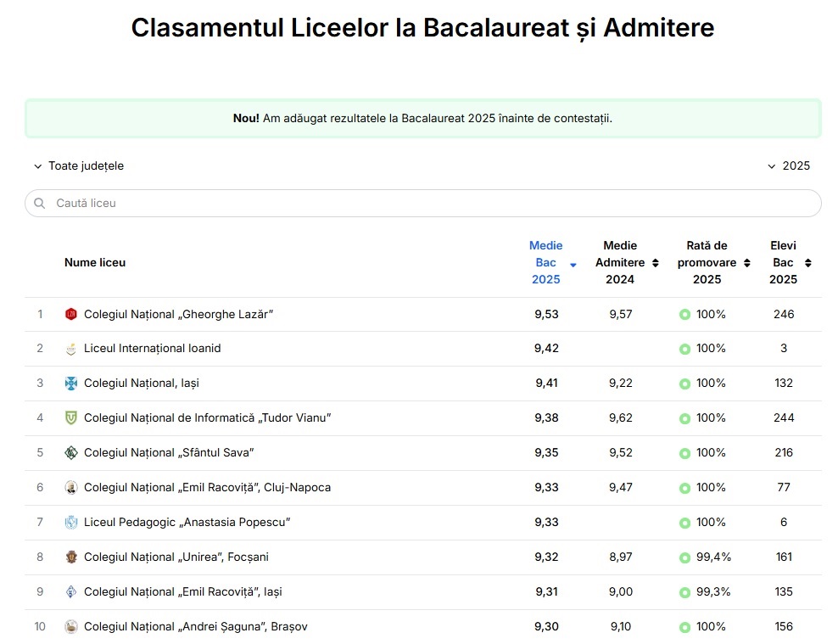Click admission average 8,97 for Unirea Focșani

tap(621, 557)
